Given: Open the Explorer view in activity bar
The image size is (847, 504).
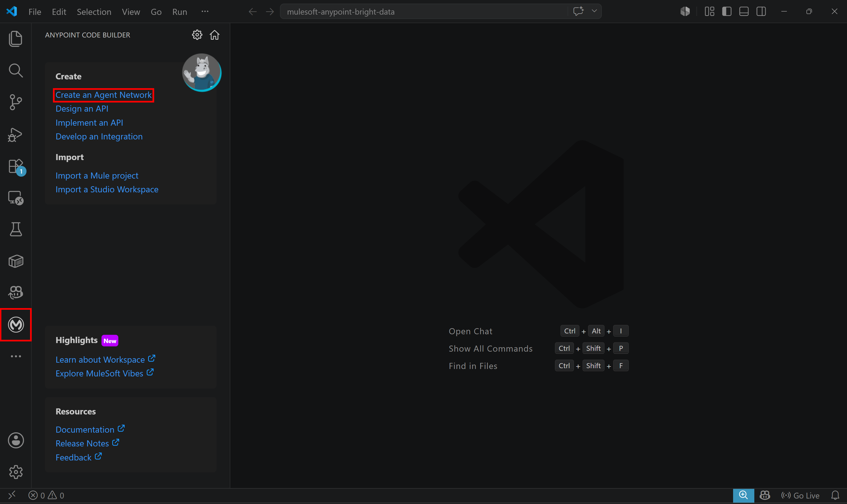Looking at the screenshot, I should point(16,39).
